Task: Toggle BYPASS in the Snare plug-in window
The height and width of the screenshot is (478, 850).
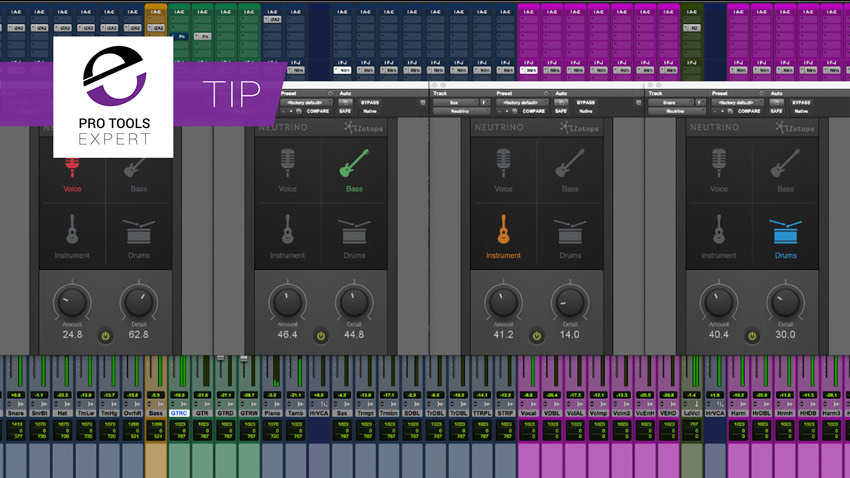Action: (x=801, y=102)
